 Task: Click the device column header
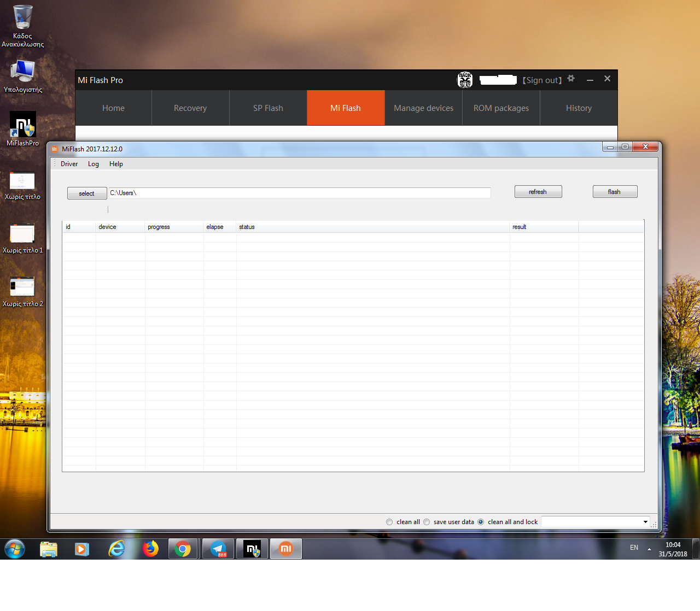coord(120,227)
